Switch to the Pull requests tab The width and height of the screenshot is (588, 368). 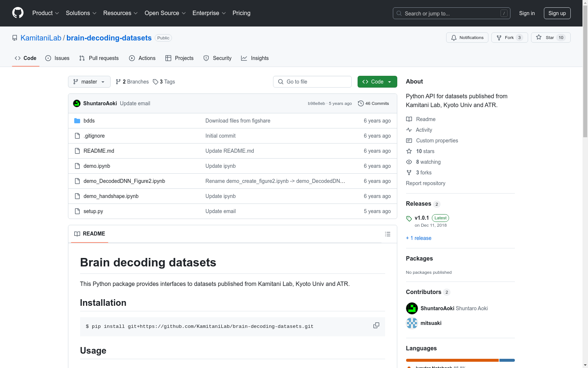(99, 58)
